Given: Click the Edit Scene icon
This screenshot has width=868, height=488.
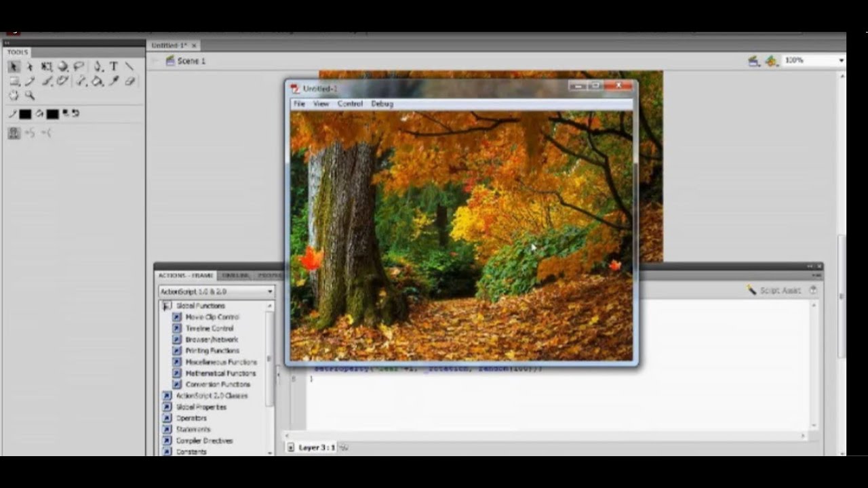Looking at the screenshot, I should [754, 61].
